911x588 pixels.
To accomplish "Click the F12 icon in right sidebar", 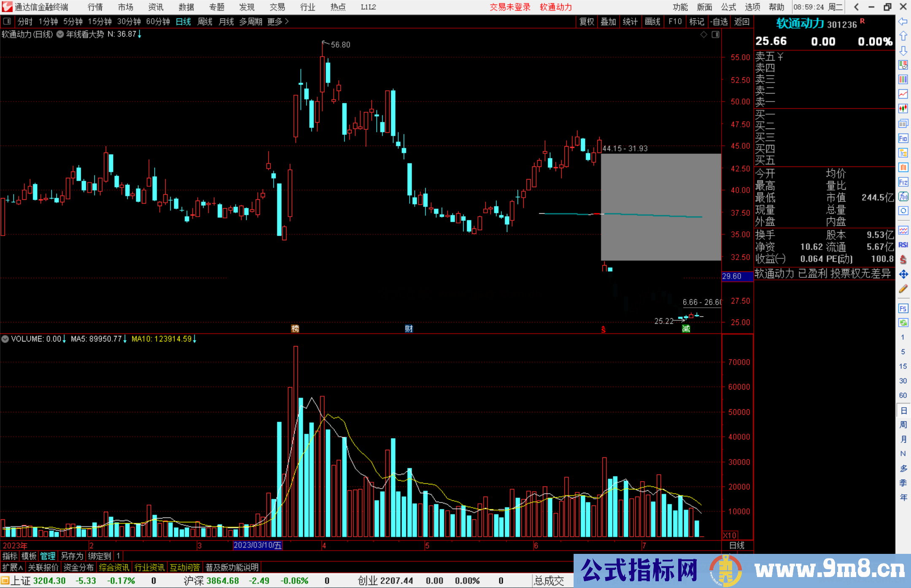I will pos(903,182).
